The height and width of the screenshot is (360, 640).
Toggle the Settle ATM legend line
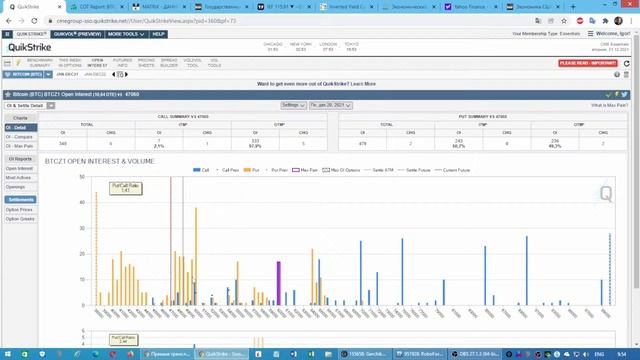(x=379, y=170)
